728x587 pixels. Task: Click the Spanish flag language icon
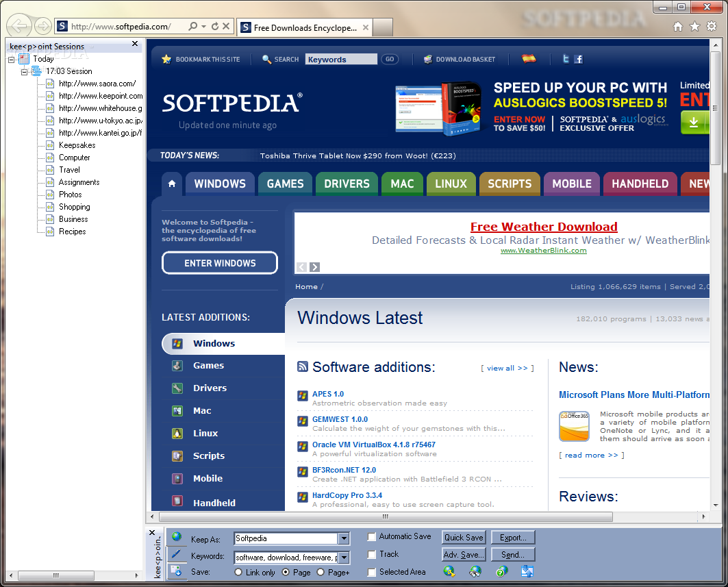pos(529,58)
